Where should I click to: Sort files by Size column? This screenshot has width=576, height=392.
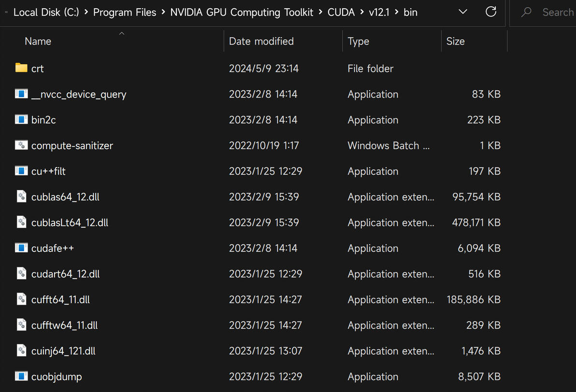click(456, 42)
